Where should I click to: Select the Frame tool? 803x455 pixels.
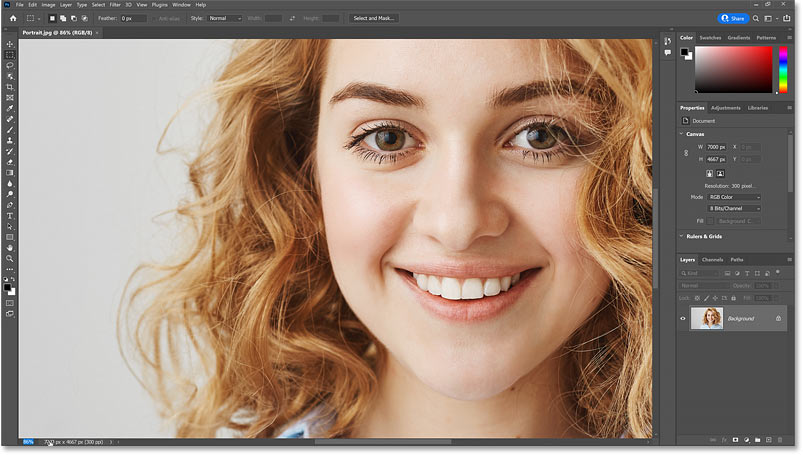coord(10,98)
